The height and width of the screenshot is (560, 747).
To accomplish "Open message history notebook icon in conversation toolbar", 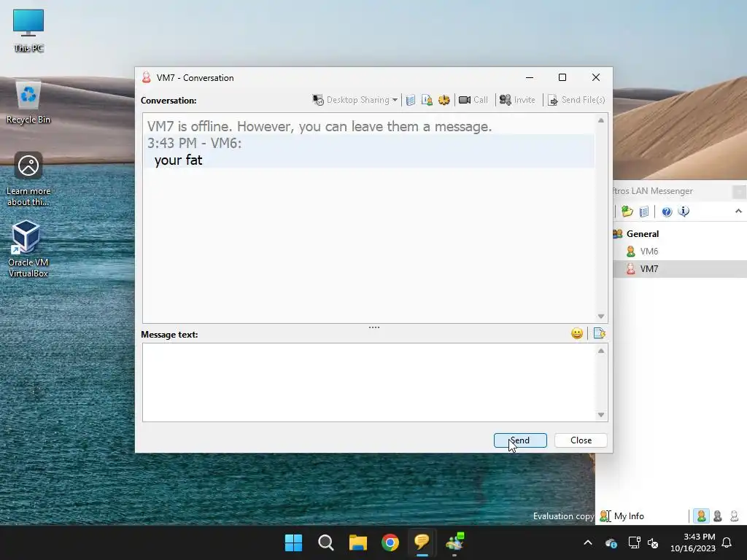I will [411, 100].
